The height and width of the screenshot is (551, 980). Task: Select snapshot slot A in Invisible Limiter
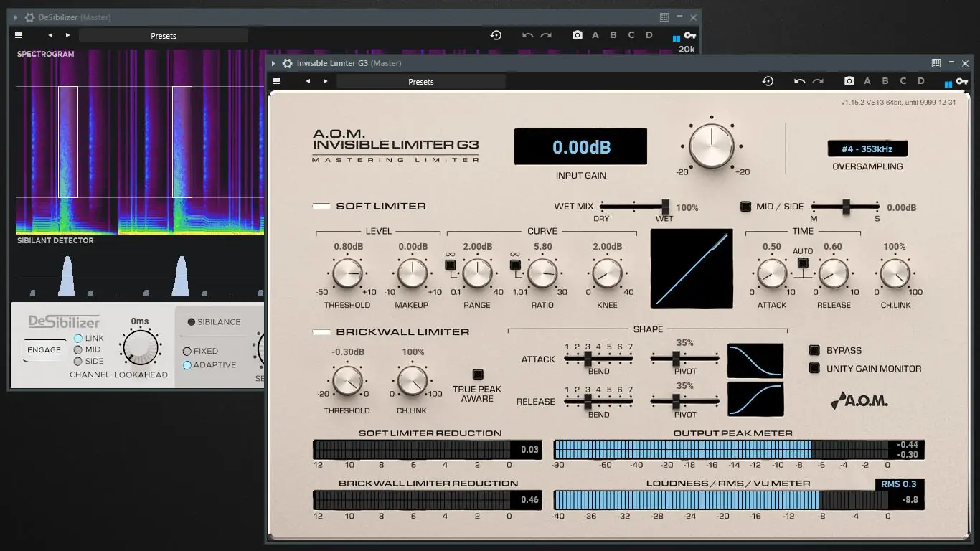867,81
